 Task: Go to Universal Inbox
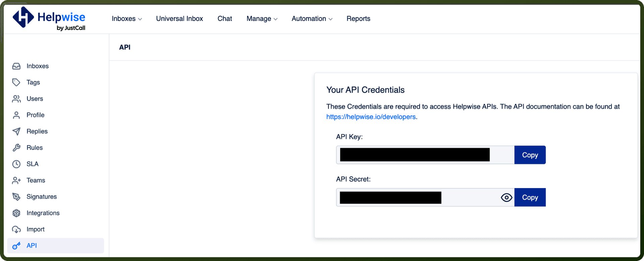coord(179,19)
